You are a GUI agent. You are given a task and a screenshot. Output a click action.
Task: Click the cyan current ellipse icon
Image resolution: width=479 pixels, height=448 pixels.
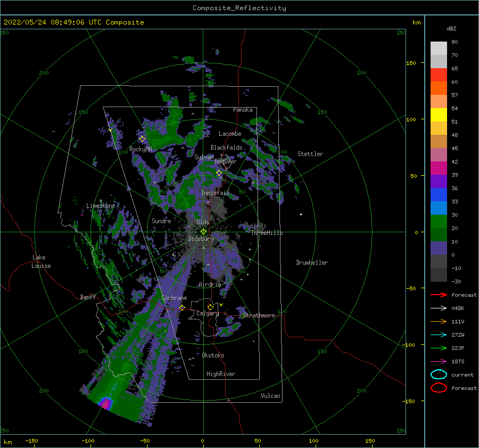(x=439, y=374)
